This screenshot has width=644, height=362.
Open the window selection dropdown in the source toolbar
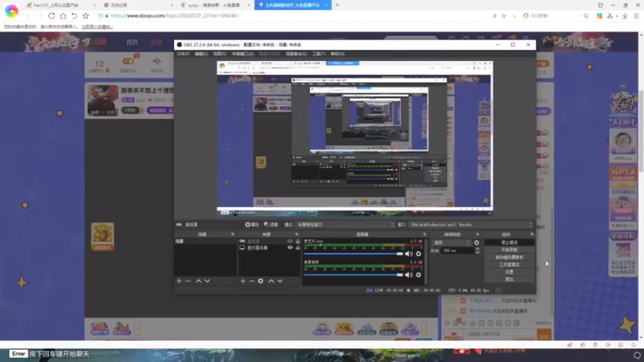point(471,224)
